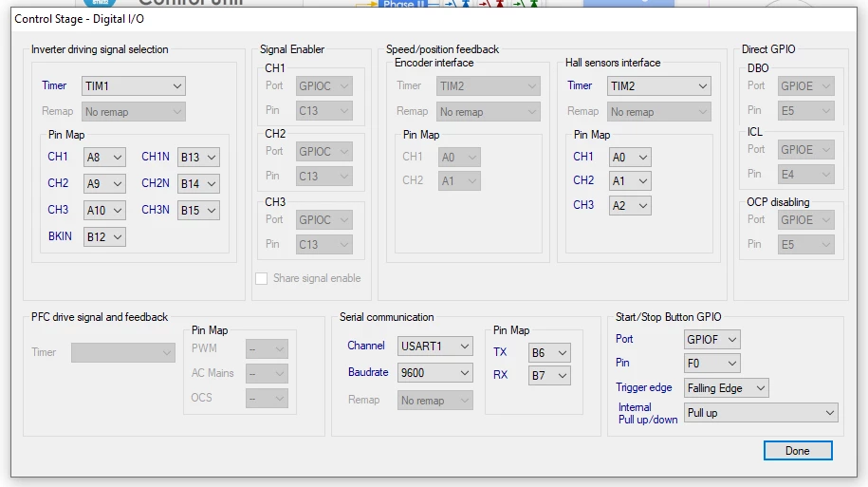The width and height of the screenshot is (868, 487).
Task: Open the CH2N B14 pin dropdown
Action: (198, 184)
